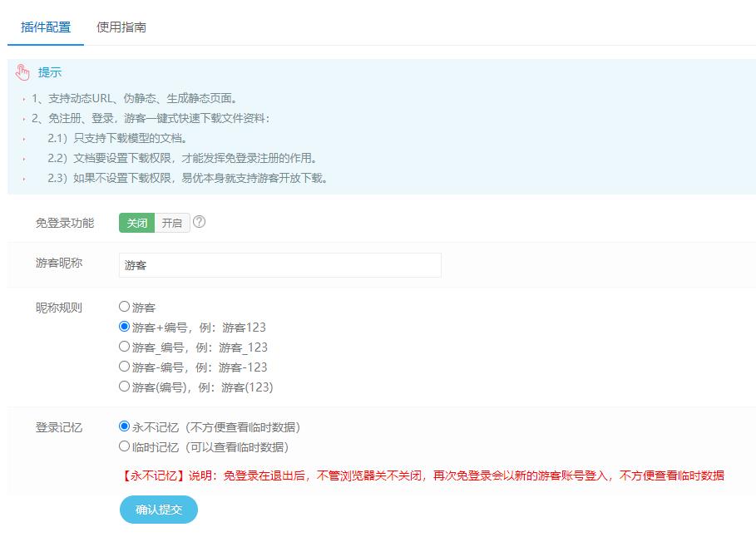This screenshot has height=537, width=756.
Task: Click tip line about 动态URL support
Action: (x=135, y=98)
